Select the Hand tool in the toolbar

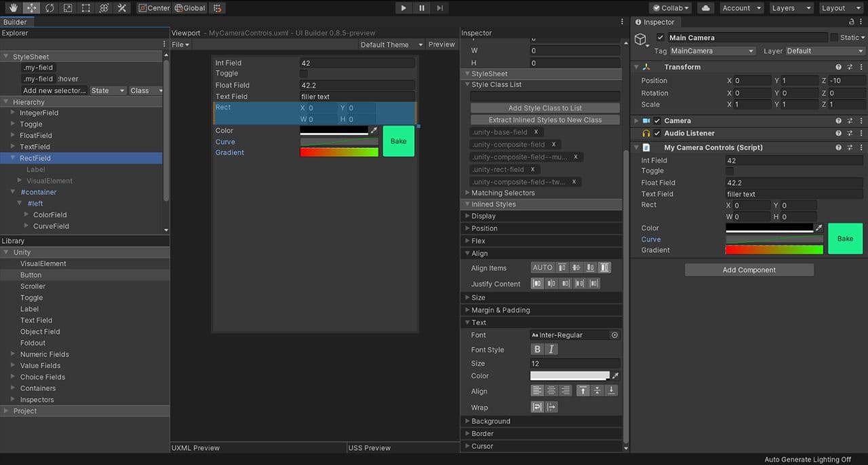(13, 8)
